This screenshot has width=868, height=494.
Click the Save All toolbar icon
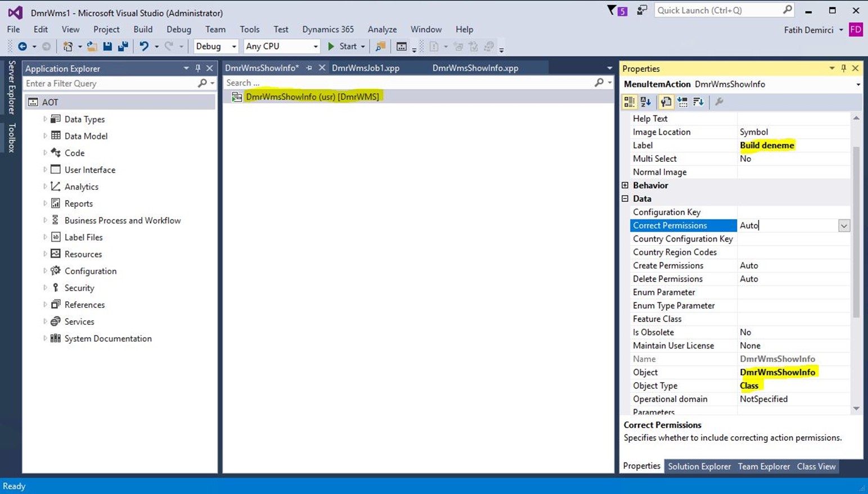pyautogui.click(x=123, y=46)
